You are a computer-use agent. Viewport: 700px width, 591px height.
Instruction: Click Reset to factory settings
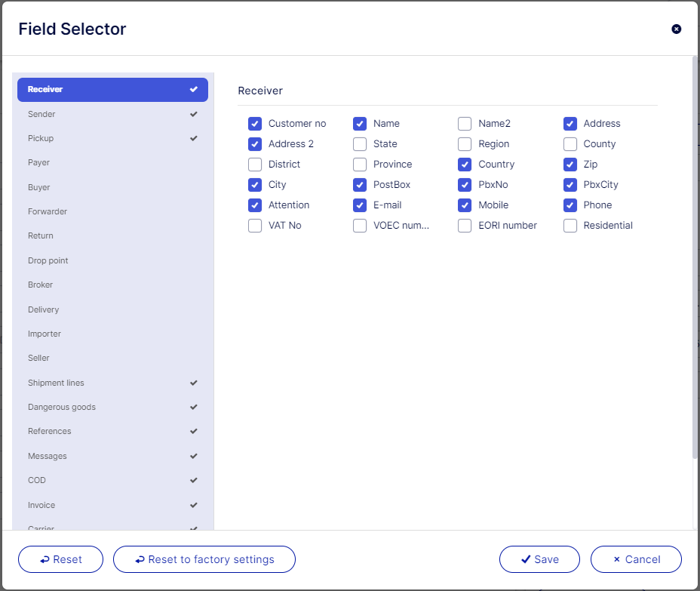(x=204, y=559)
